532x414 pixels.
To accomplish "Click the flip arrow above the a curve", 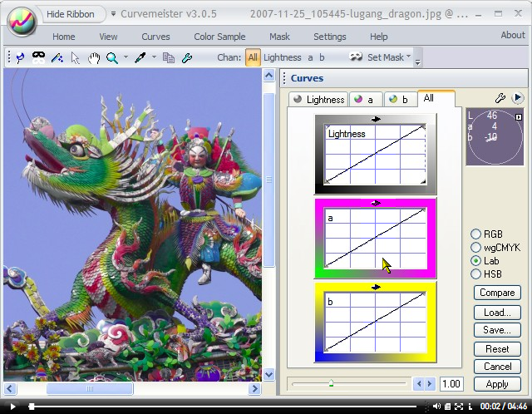I will [376, 204].
